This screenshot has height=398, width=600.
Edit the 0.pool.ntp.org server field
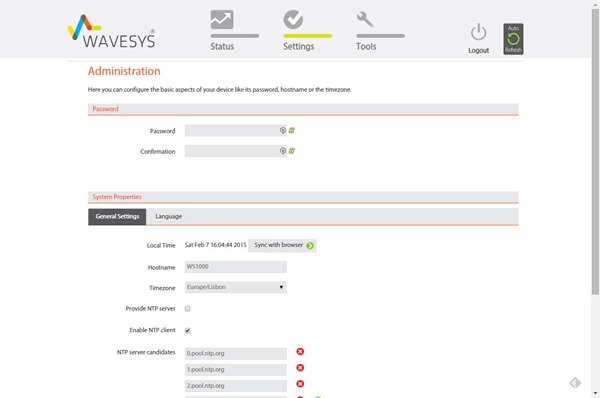(x=236, y=353)
